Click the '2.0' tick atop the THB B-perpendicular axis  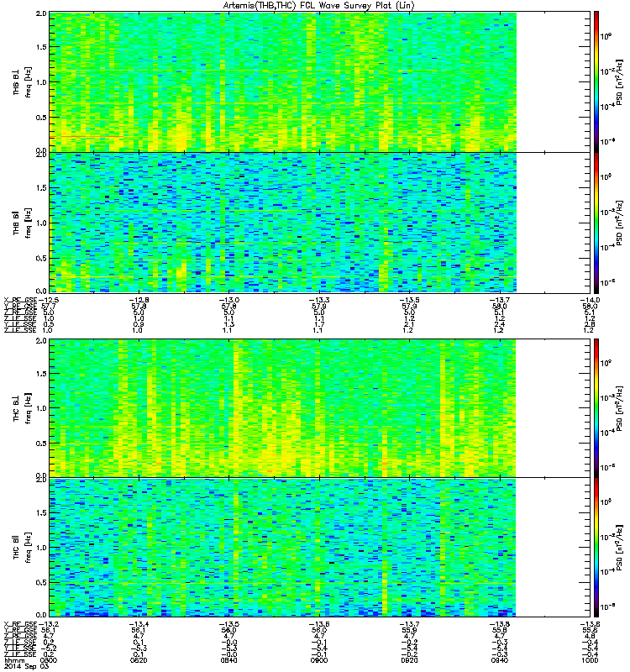coord(41,13)
